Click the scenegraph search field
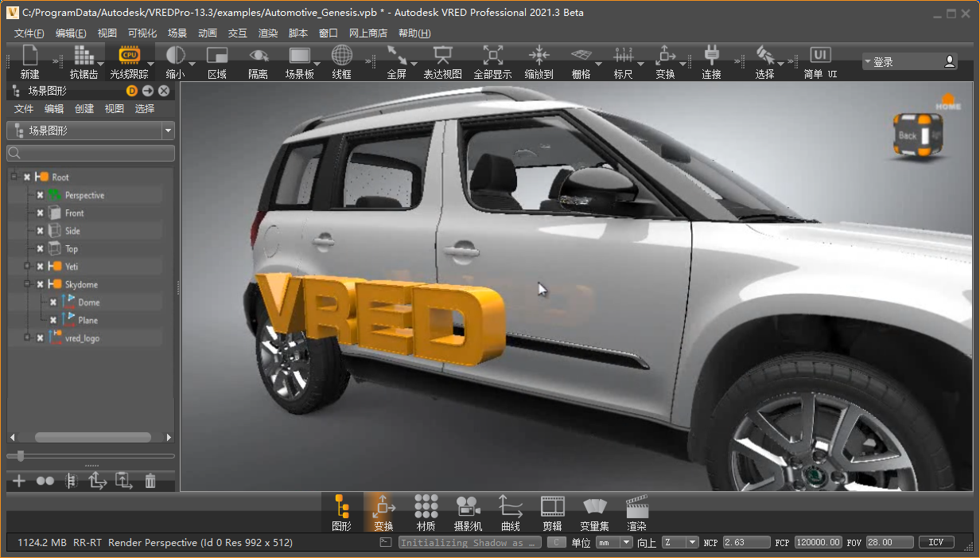 tap(91, 153)
